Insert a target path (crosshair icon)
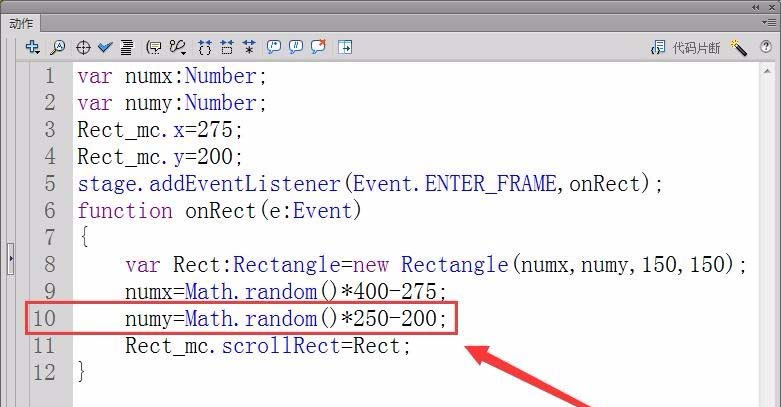Image resolution: width=781 pixels, height=407 pixels. tap(83, 47)
